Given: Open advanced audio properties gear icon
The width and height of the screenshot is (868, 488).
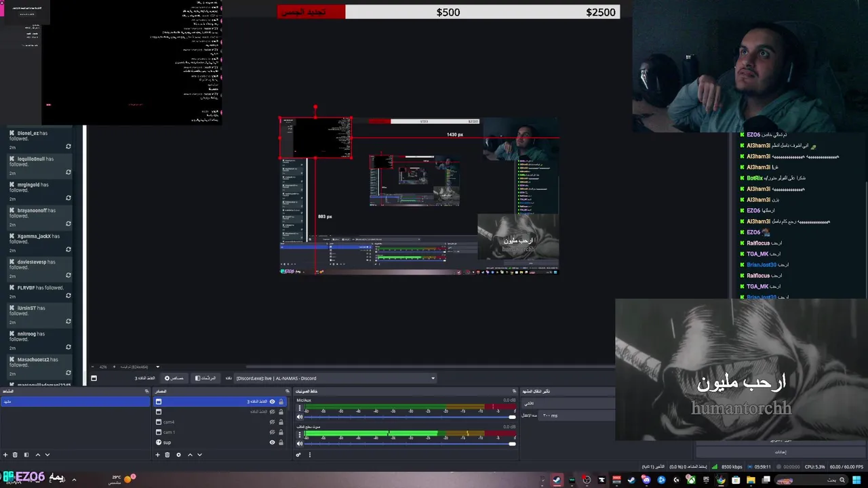Looking at the screenshot, I should click(x=298, y=455).
